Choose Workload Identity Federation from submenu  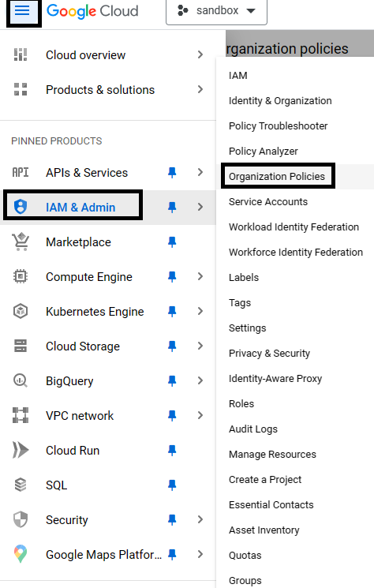[x=294, y=227]
